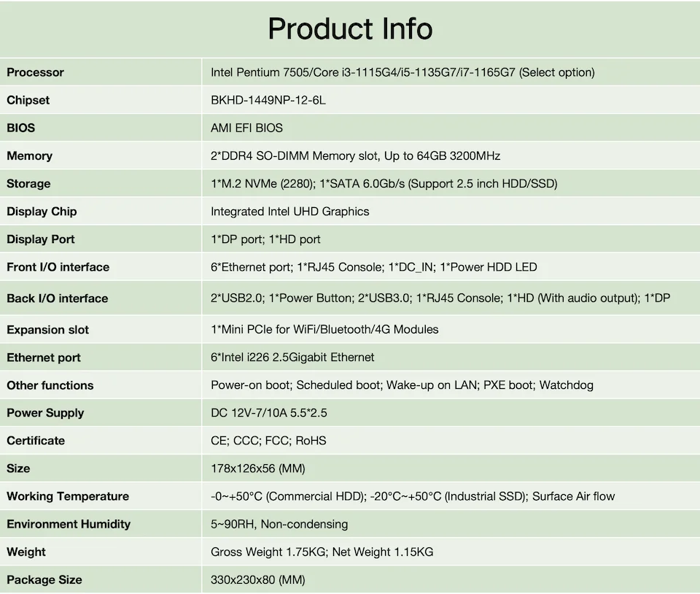Image resolution: width=700 pixels, height=594 pixels.
Task: Click the Processor row label
Action: [35, 72]
